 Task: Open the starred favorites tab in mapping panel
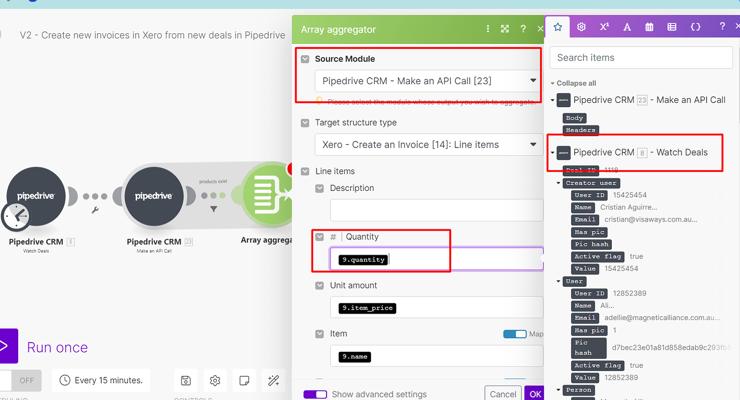557,27
